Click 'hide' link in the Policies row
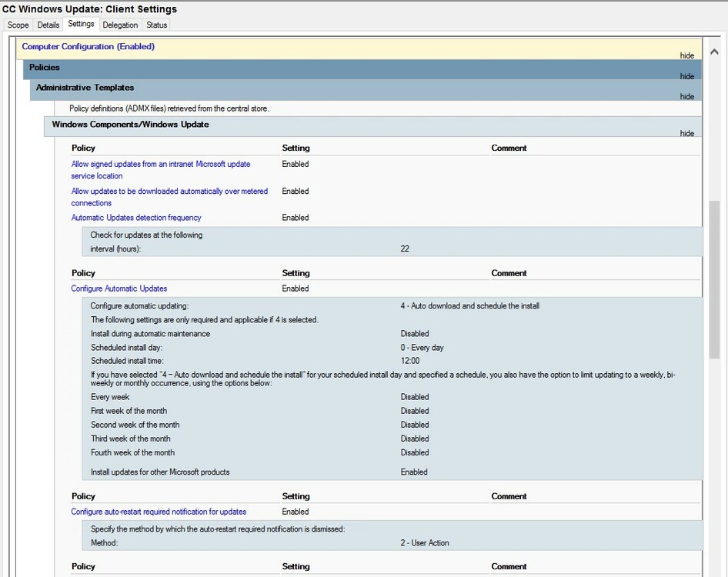Screen dimensions: 728x577 (686, 76)
